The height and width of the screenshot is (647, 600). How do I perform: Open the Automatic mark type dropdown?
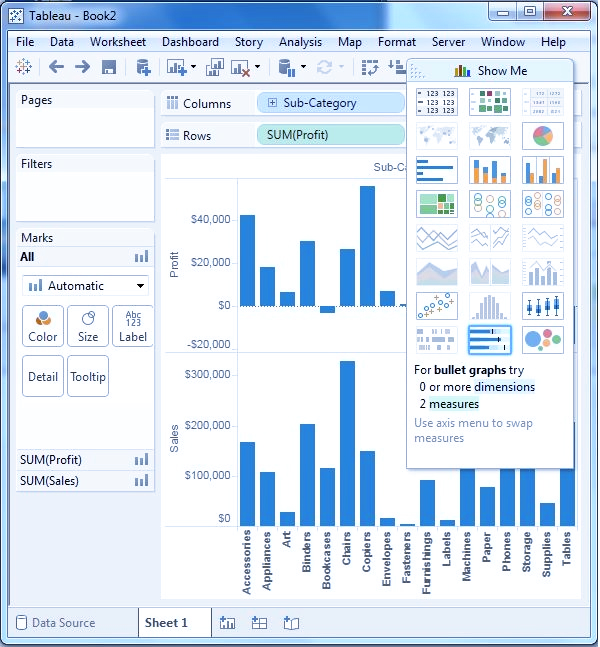[x=85, y=286]
